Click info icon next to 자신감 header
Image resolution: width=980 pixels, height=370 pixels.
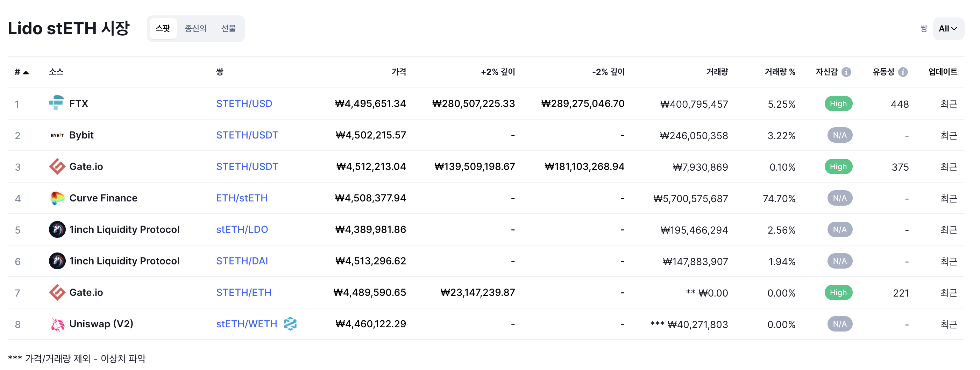click(x=846, y=72)
